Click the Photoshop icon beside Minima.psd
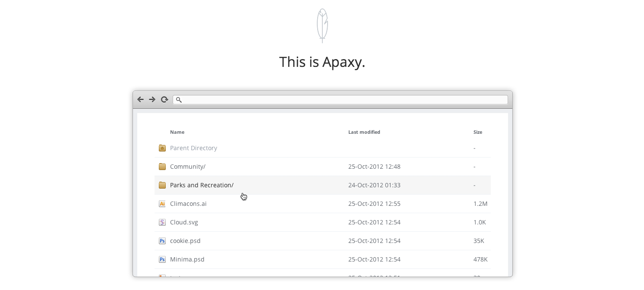The width and height of the screenshot is (644, 290). (162, 259)
